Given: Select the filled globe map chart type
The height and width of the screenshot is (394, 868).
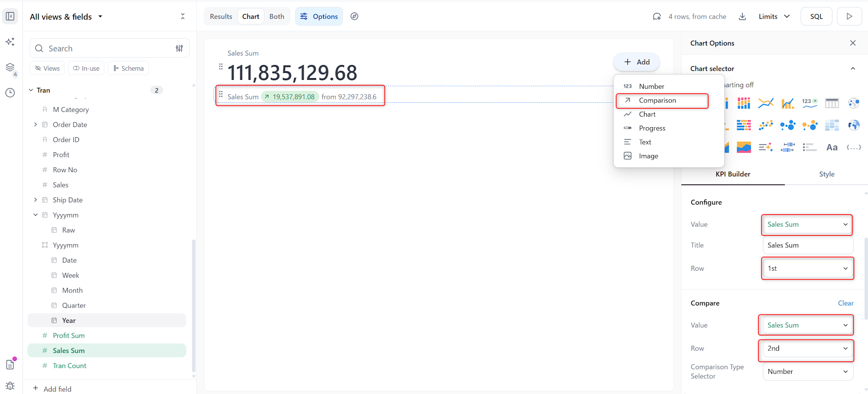Looking at the screenshot, I should coord(854,125).
